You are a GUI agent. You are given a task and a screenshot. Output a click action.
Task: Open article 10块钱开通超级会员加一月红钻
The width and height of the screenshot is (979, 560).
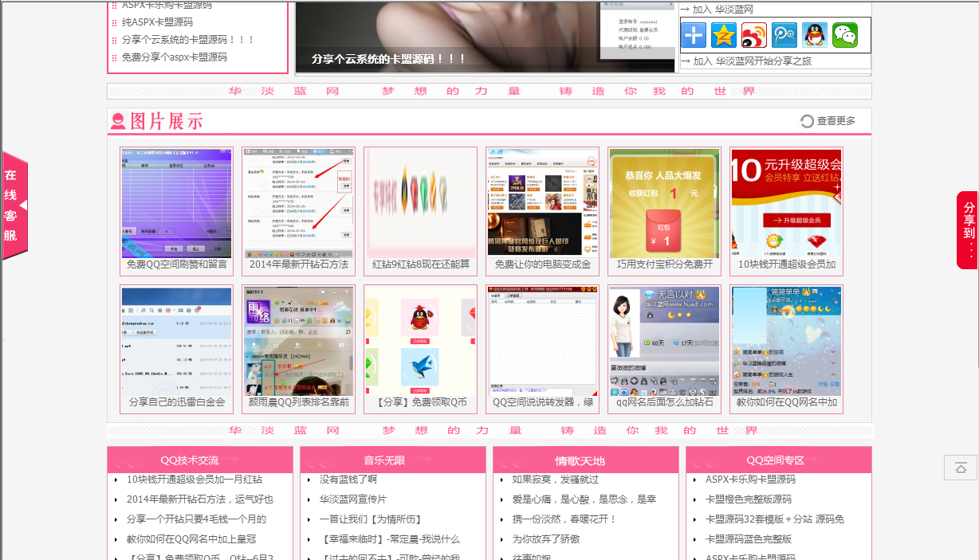click(x=195, y=480)
